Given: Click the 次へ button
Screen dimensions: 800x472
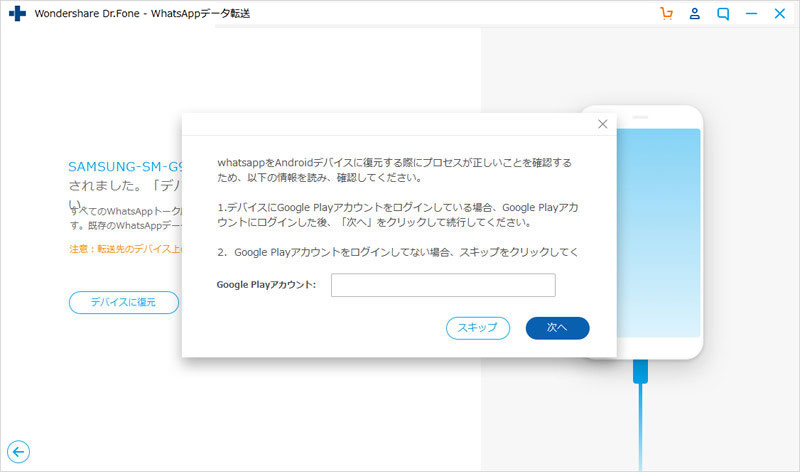Looking at the screenshot, I should [557, 328].
